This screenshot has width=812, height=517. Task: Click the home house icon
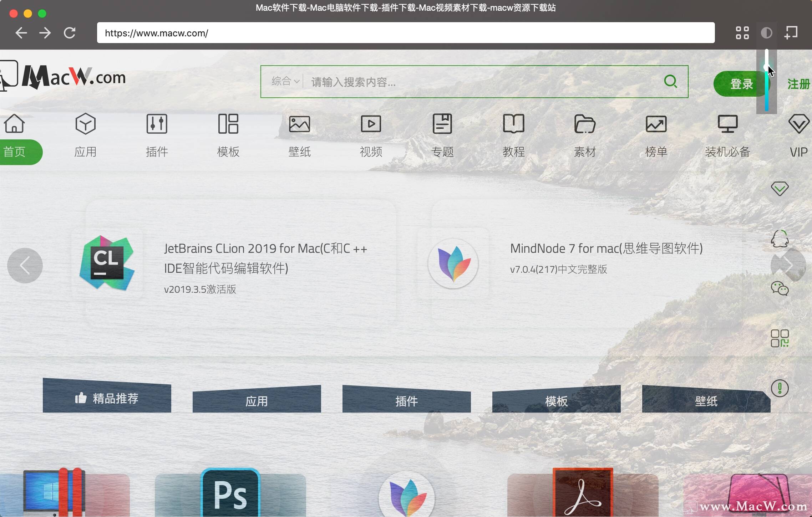click(14, 123)
